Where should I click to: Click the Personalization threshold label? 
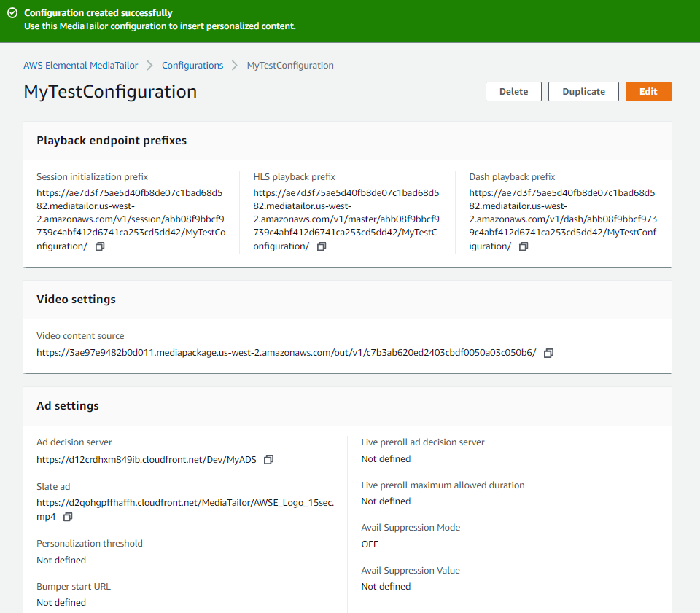[x=90, y=544]
